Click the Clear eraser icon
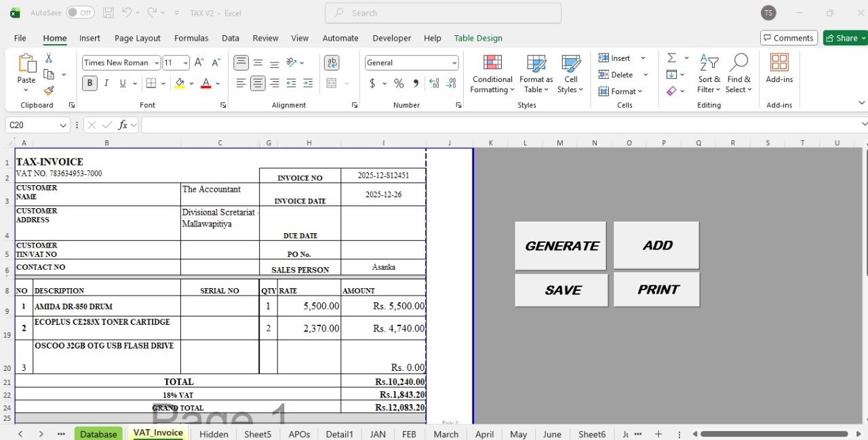Screen dimensions: 868x440 pos(671,91)
